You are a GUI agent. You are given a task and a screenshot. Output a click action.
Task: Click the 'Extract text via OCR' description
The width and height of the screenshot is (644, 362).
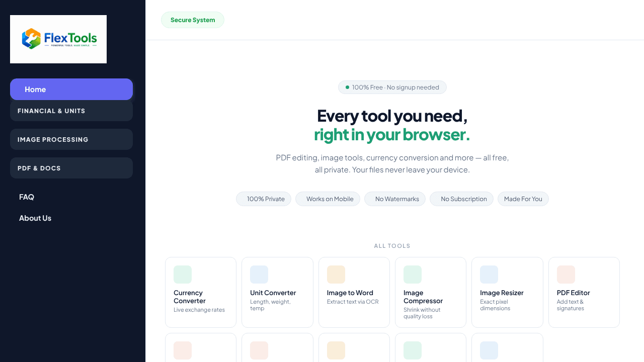(353, 302)
